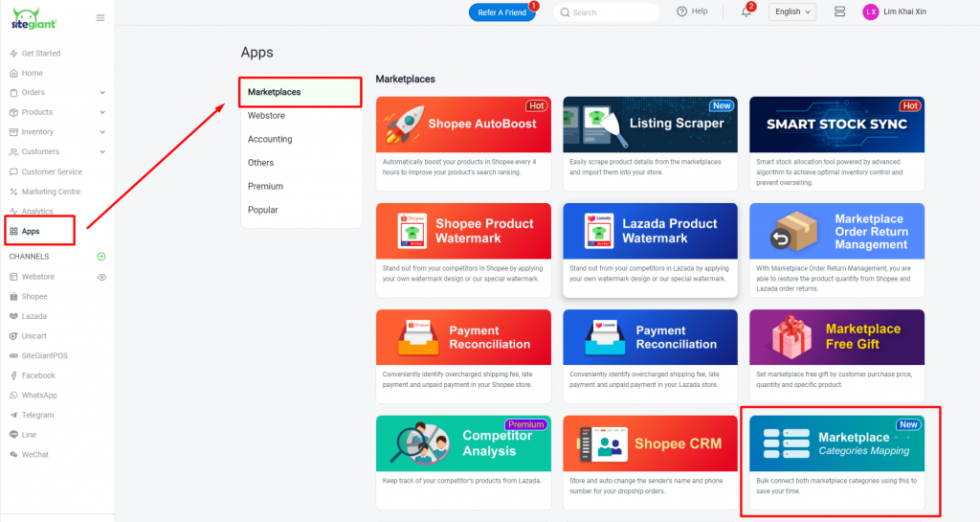Open the server stack icon in header
The height and width of the screenshot is (522, 980).
839,11
